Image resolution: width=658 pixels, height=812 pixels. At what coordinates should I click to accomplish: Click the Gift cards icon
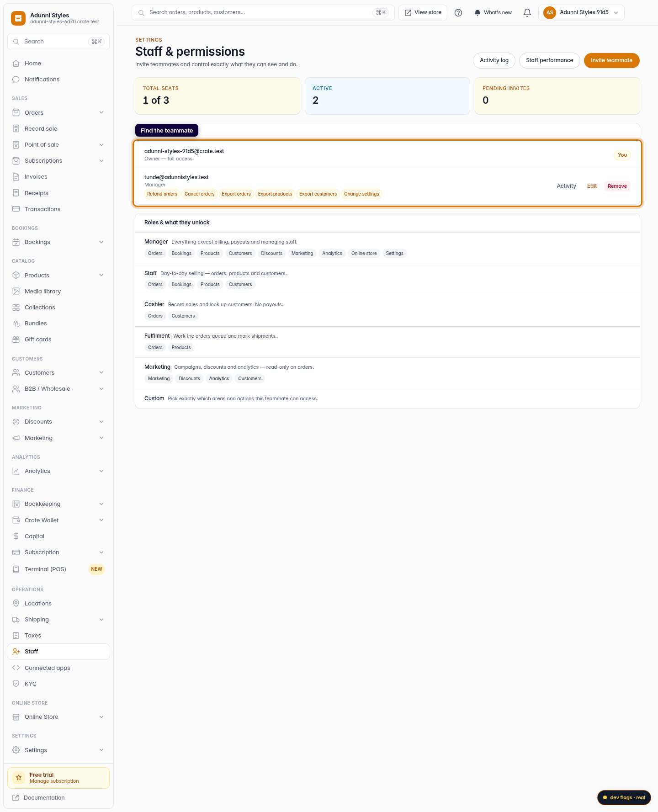click(16, 340)
